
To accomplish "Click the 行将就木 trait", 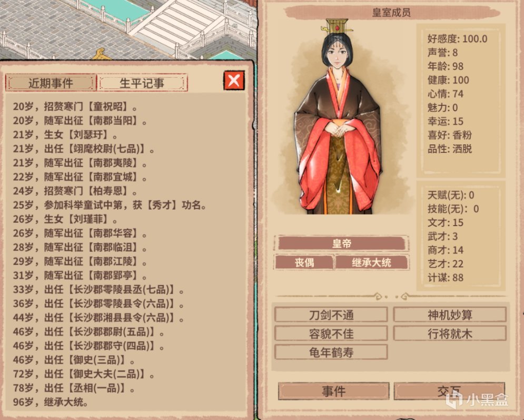I will point(450,334).
